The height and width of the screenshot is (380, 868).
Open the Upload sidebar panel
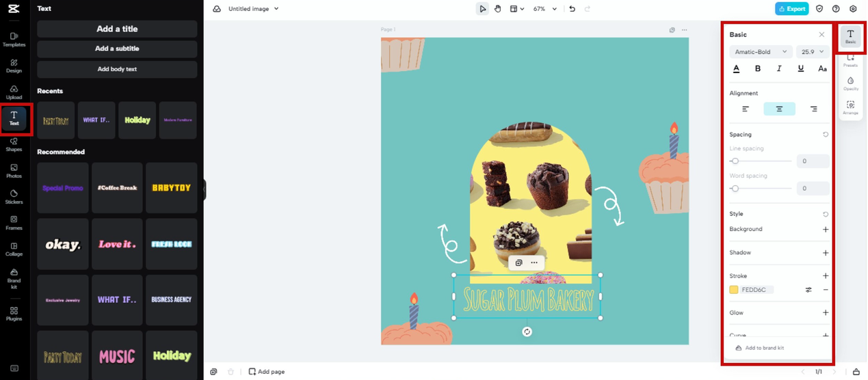coord(14,92)
